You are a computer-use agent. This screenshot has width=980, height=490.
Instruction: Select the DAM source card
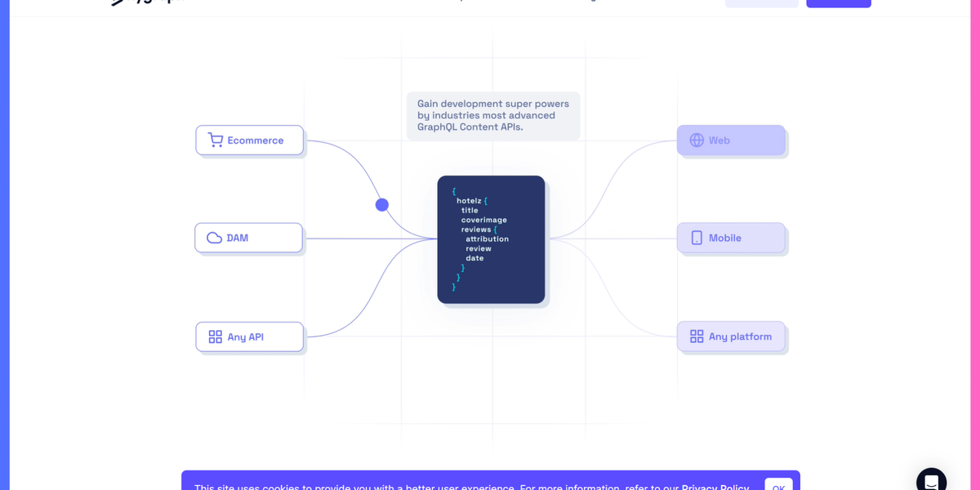tap(248, 238)
